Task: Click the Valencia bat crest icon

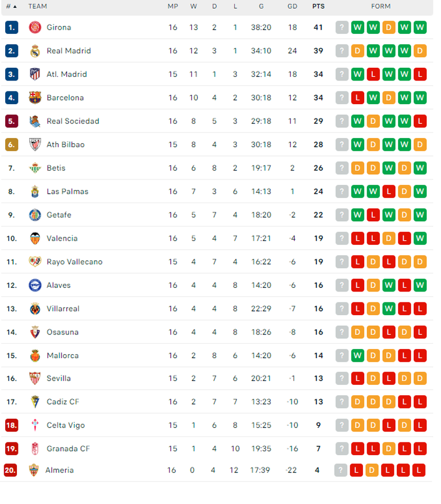Action: pyautogui.click(x=35, y=238)
